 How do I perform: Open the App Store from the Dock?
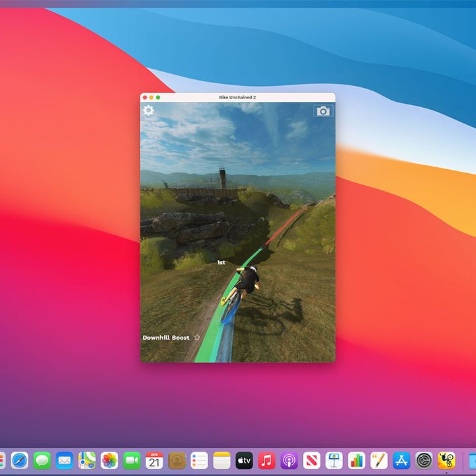click(402, 461)
